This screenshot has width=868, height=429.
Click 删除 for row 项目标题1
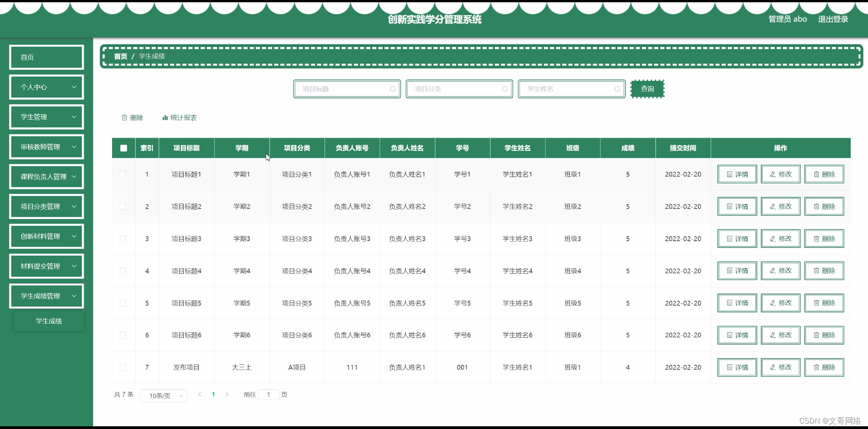point(824,174)
